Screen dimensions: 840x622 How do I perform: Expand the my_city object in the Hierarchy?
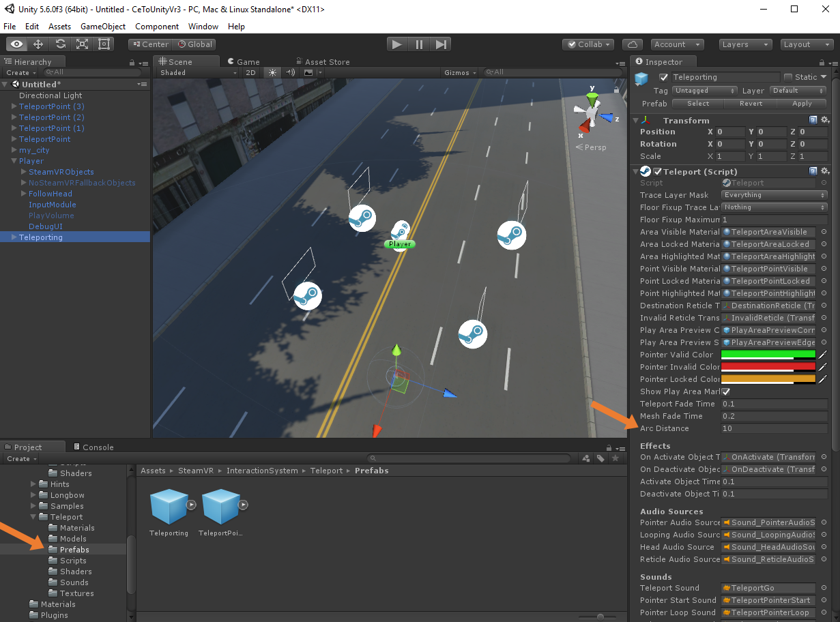[14, 150]
